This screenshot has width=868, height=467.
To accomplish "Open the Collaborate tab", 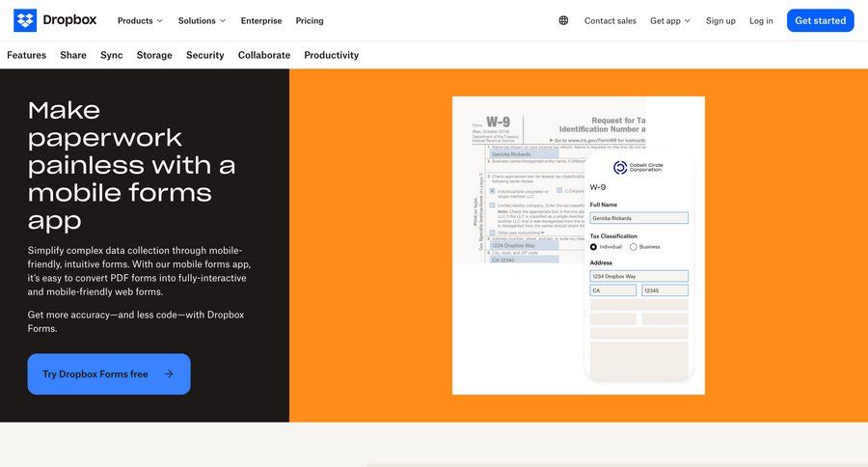I will [x=264, y=55].
